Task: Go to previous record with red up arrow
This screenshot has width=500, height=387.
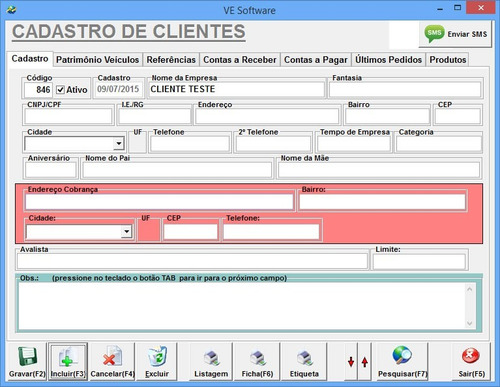Action: [365, 362]
